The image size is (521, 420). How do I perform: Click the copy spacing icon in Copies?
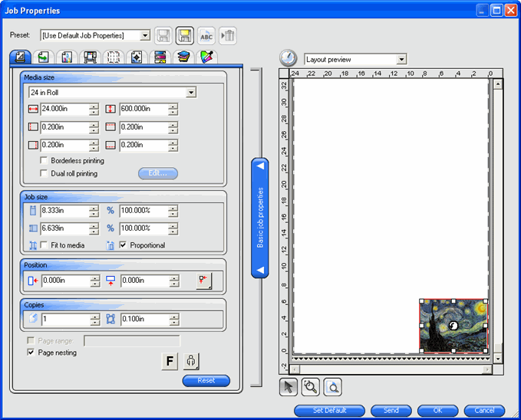click(110, 319)
